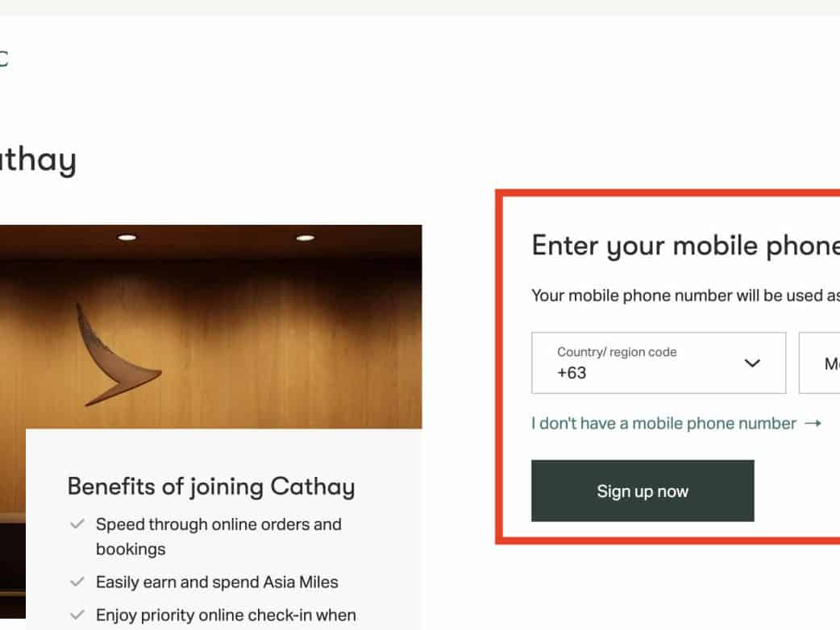Click the "Easily earn and spend Asia Miles" text
The width and height of the screenshot is (840, 630).
click(217, 582)
